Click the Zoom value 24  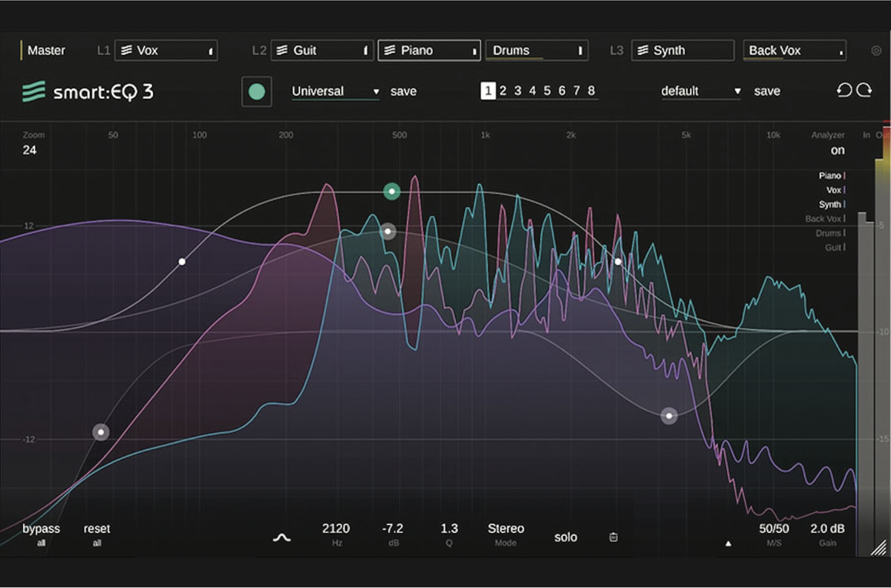30,150
